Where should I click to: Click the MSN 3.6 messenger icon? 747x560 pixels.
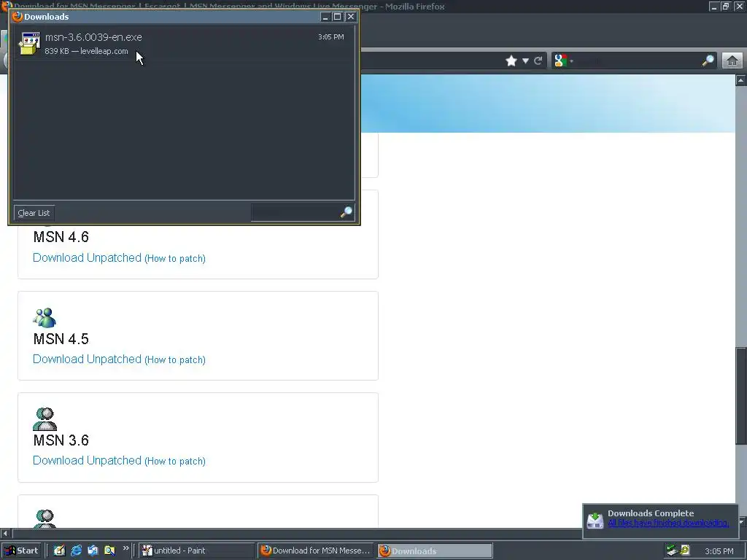[44, 419]
